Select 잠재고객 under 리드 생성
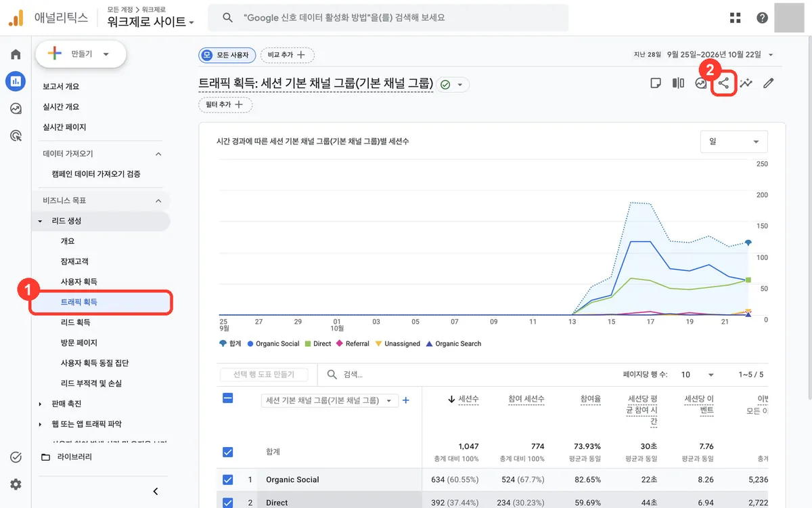 74,261
